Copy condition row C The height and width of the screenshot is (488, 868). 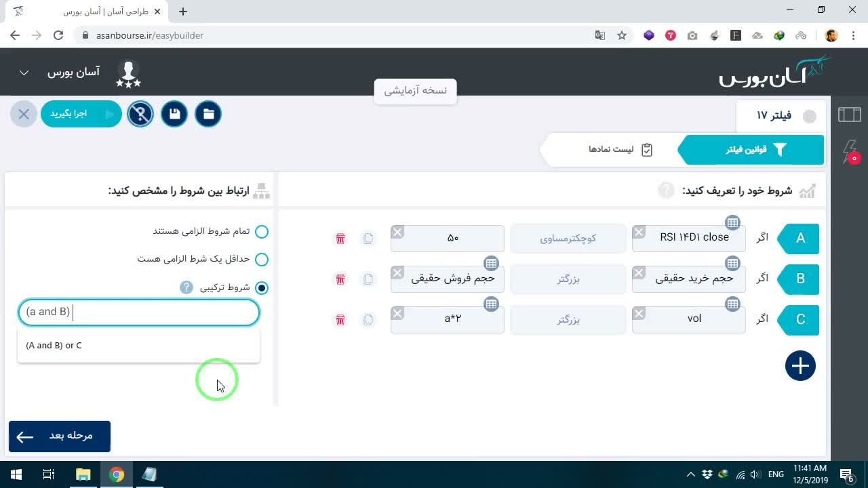click(x=368, y=319)
